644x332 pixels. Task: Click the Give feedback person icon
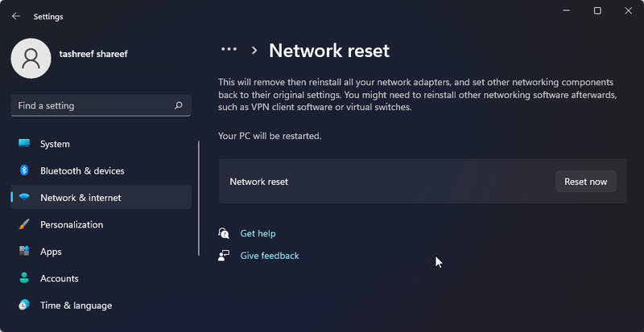[224, 256]
